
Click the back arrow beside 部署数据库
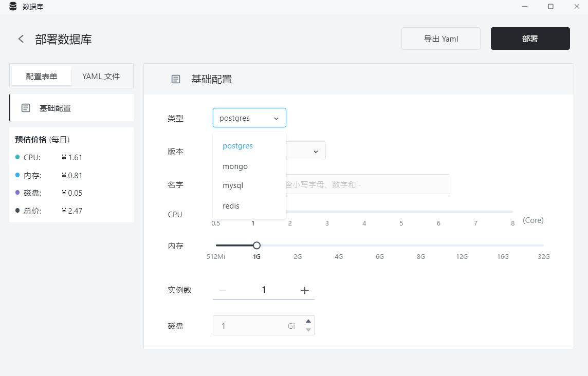pyautogui.click(x=21, y=39)
